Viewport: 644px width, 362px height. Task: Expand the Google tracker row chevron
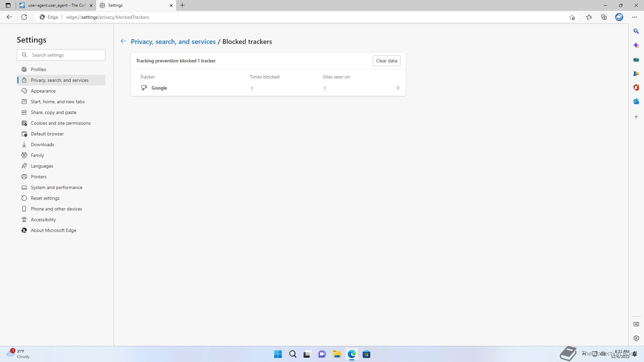[x=398, y=88]
